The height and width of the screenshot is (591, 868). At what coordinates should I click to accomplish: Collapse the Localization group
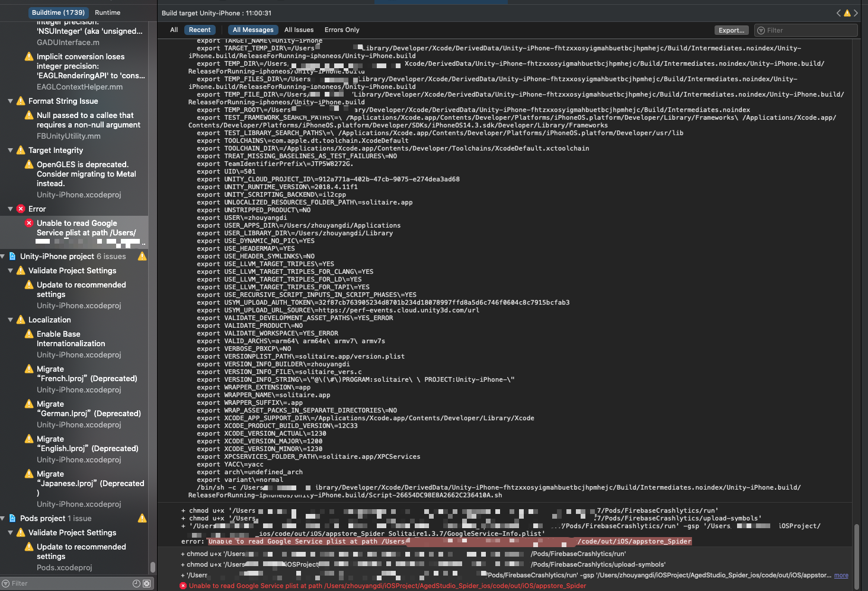tap(10, 320)
